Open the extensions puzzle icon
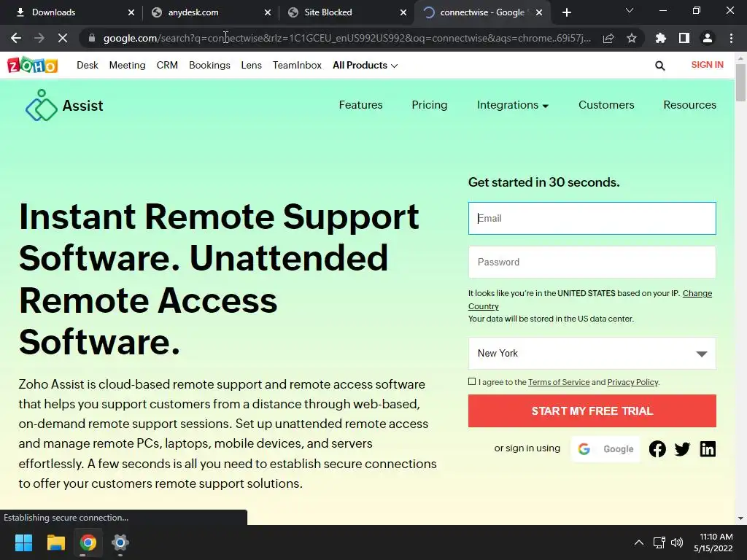 pyautogui.click(x=661, y=38)
